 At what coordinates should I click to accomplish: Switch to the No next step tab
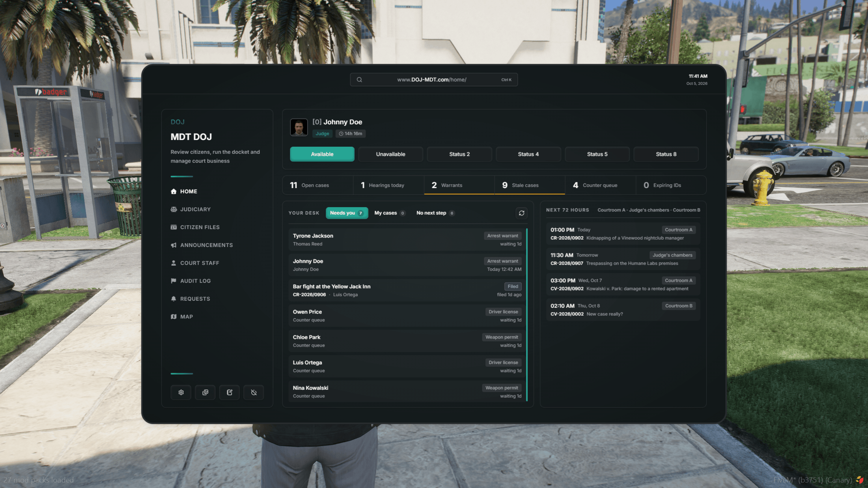tap(435, 213)
